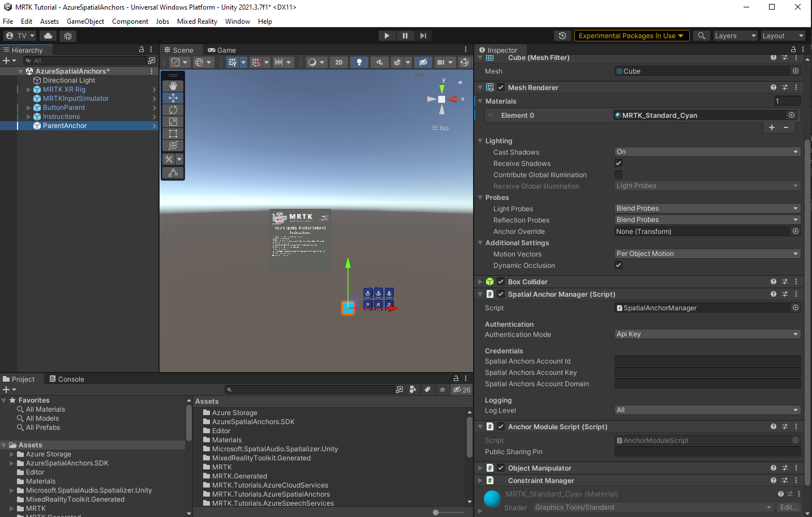The image size is (812, 517).
Task: Open the Component menu
Action: click(130, 22)
